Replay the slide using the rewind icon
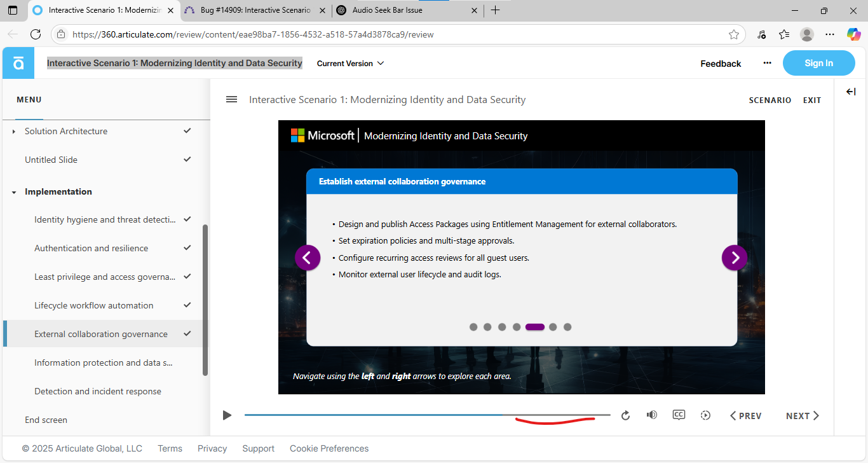 [625, 415]
